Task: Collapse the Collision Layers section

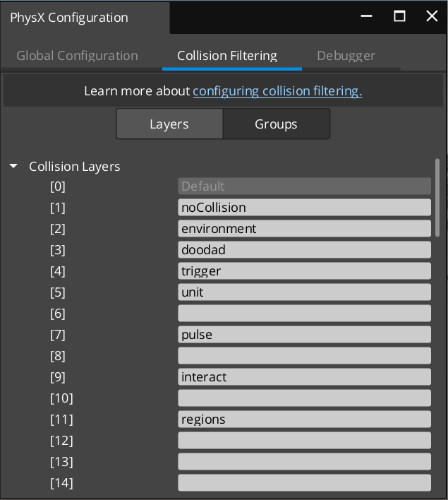Action: pos(13,167)
